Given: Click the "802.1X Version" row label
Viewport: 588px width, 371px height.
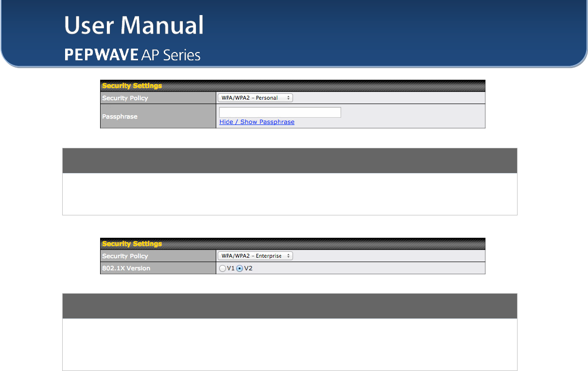Looking at the screenshot, I should 126,268.
